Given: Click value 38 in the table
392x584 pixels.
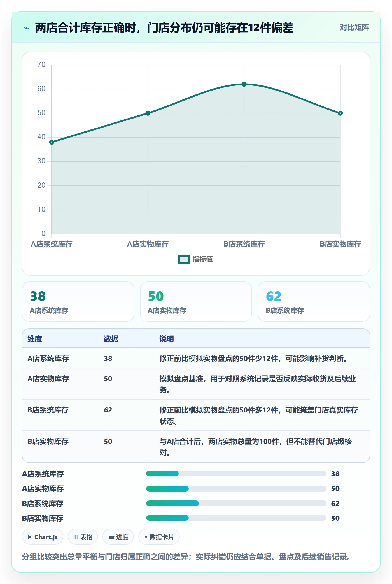Looking at the screenshot, I should click(108, 359).
